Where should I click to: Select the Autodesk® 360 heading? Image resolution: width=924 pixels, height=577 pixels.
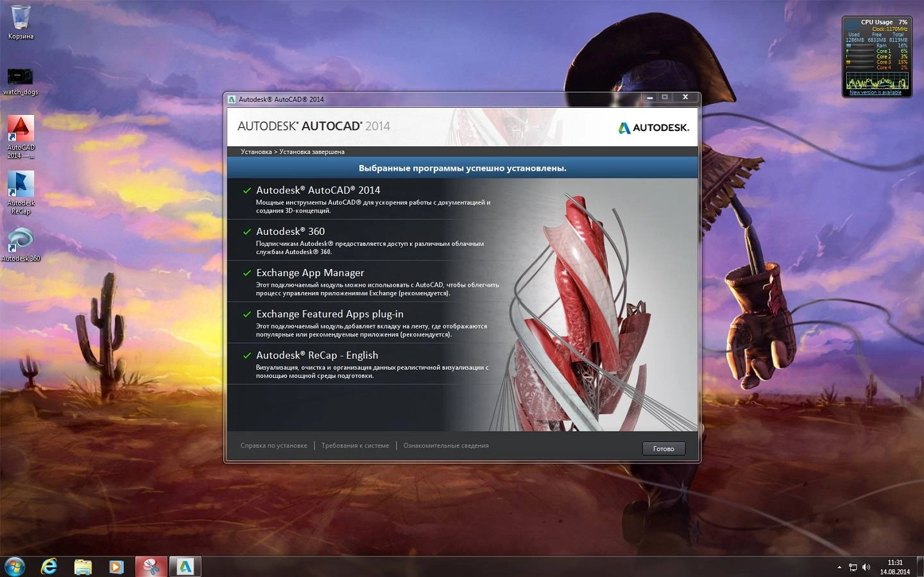(x=291, y=231)
